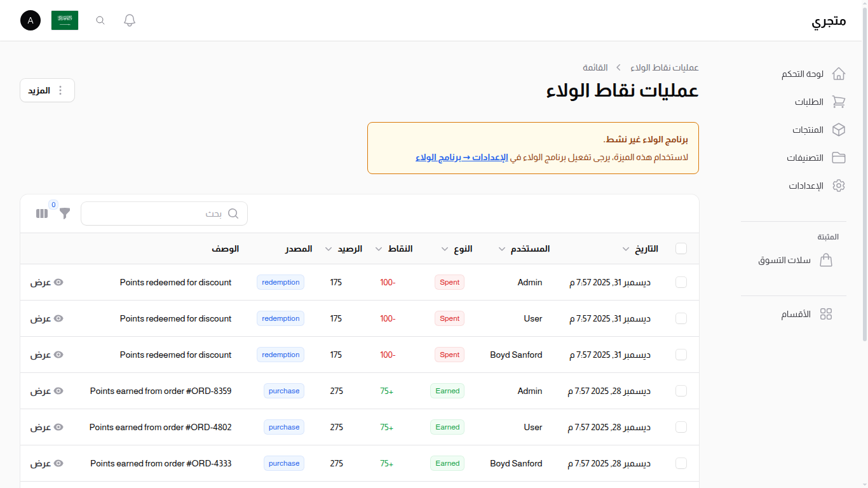This screenshot has height=488, width=868.
Task: Open the التاريخ column sort dropdown
Action: click(625, 248)
